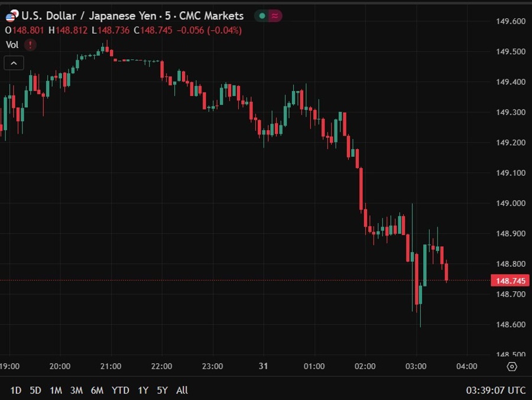The height and width of the screenshot is (400, 532).
Task: Select the All time range
Action: 182,390
